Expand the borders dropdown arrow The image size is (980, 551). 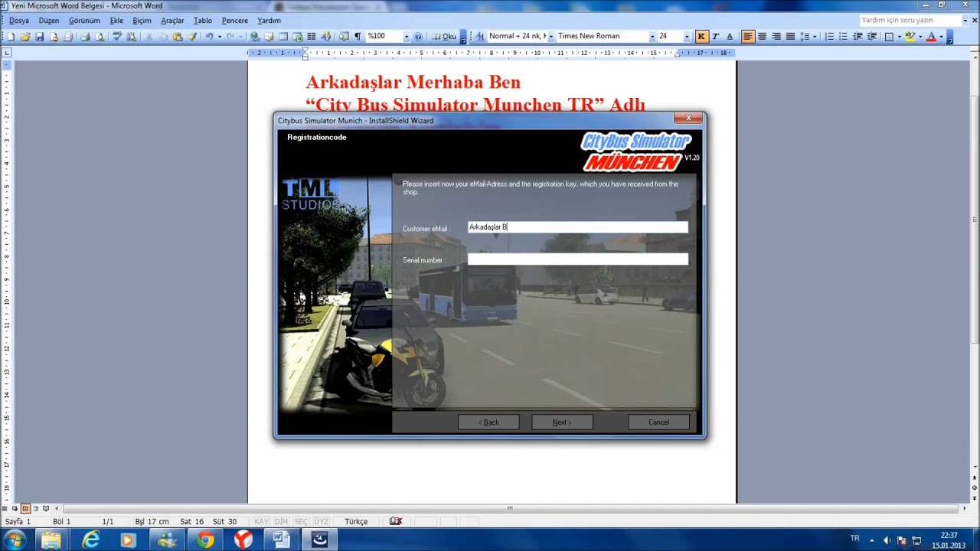coord(898,36)
